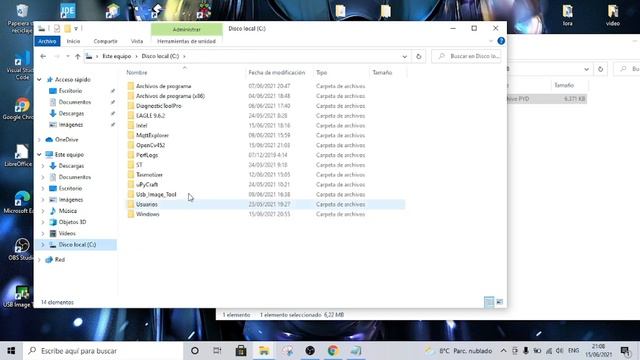Sort by Tipo column header
640x360 pixels.
pos(322,73)
